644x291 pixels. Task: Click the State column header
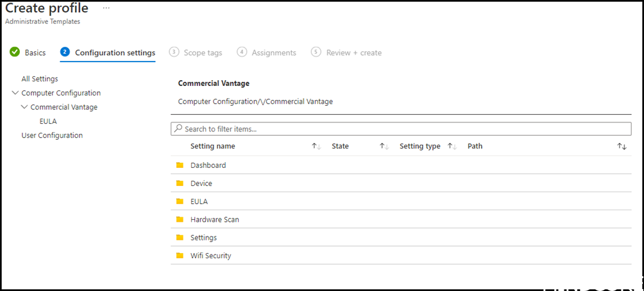[340, 146]
